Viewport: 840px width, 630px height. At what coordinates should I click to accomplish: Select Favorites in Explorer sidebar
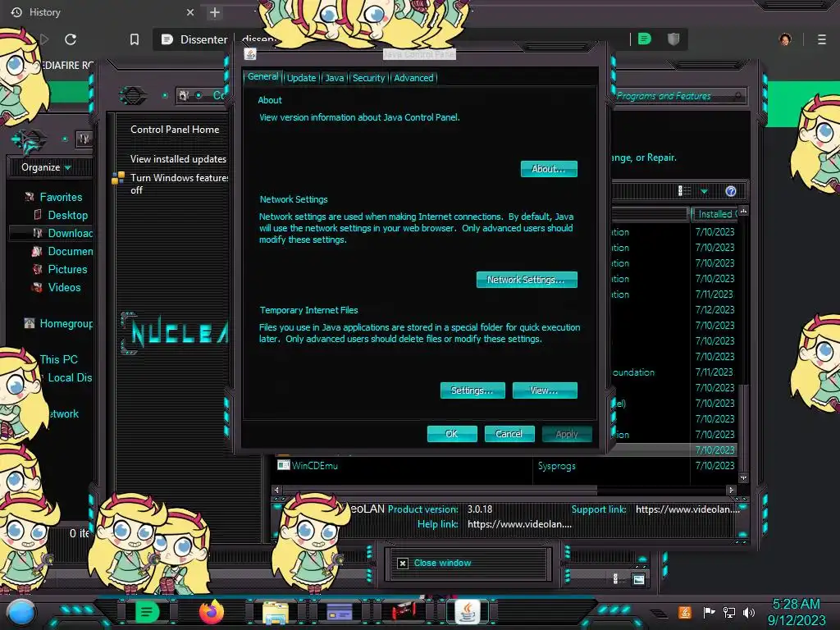[x=61, y=197]
